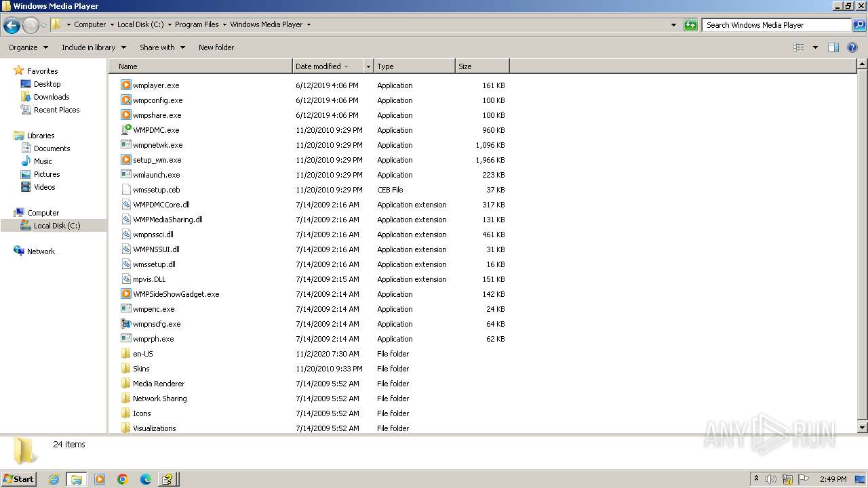Open the recent pages dropdown arrow
Screen dimensions: 868x488
click(x=43, y=25)
